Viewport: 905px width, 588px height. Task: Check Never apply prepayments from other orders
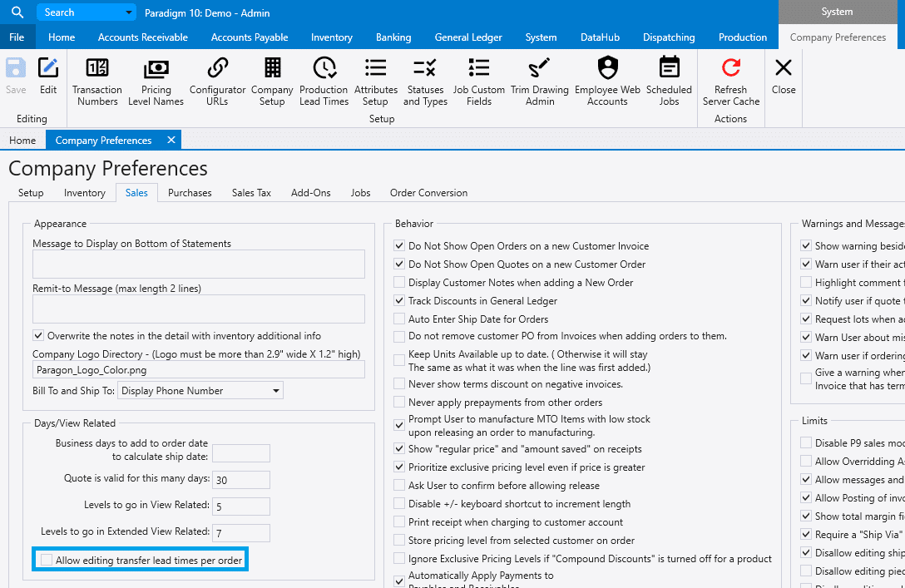[x=398, y=403]
